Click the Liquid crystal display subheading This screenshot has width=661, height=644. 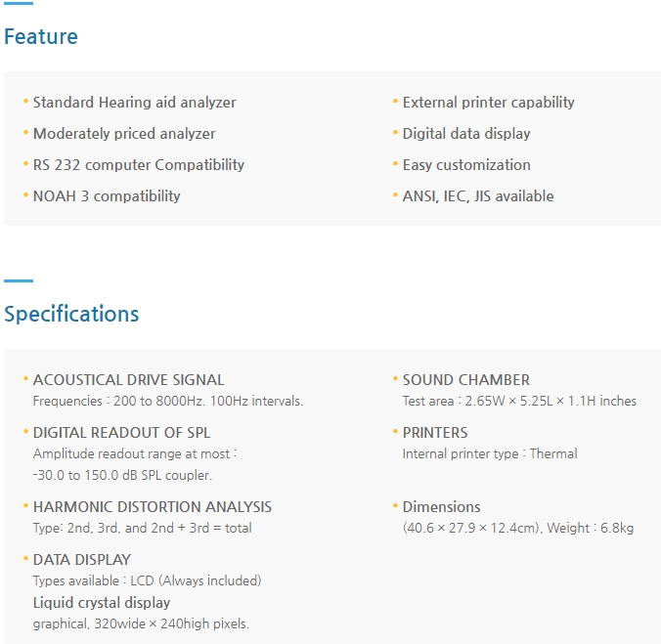[x=102, y=603]
